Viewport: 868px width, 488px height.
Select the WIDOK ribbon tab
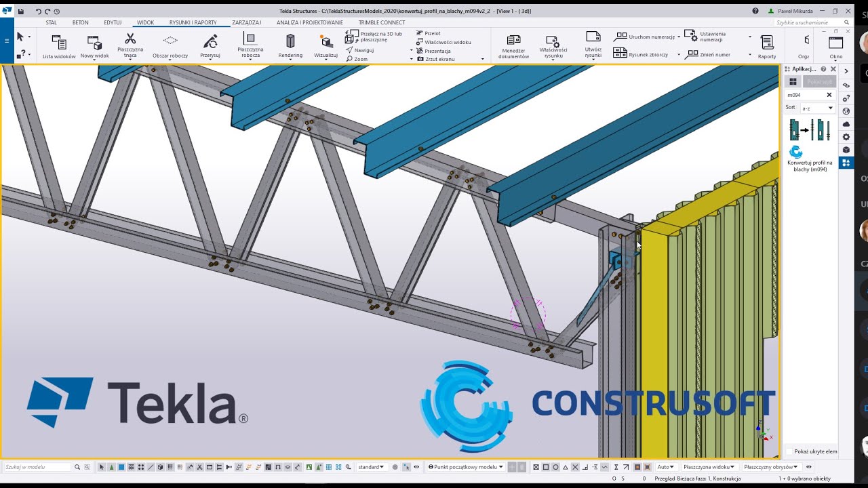point(145,22)
